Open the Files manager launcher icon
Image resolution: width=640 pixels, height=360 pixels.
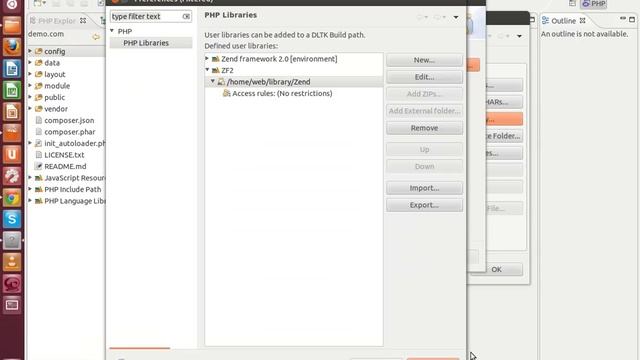12,26
